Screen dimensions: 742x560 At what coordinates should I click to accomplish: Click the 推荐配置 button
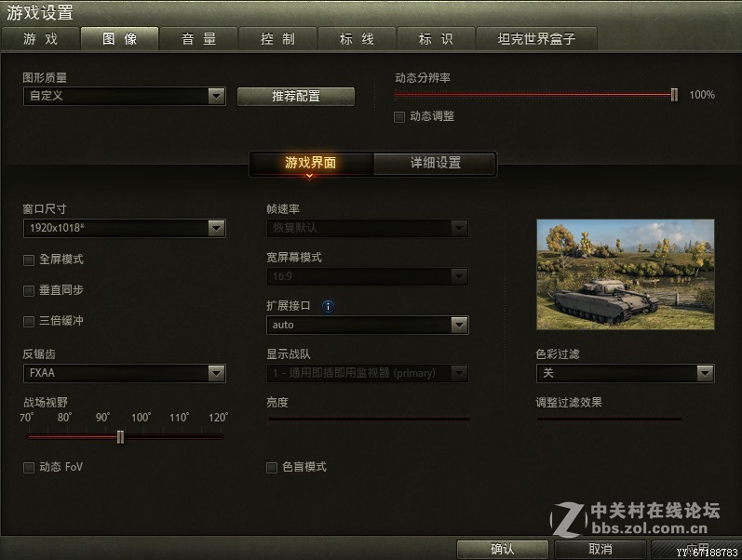(296, 96)
